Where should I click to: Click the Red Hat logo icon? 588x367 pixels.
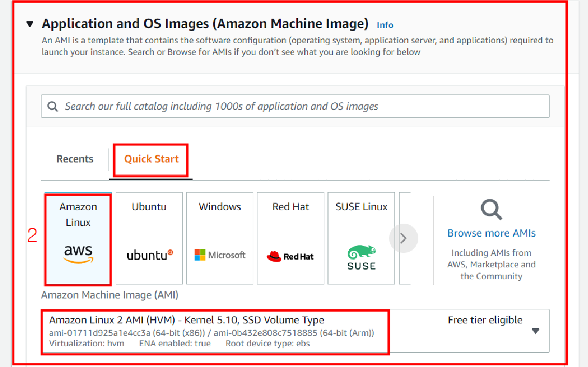click(290, 256)
